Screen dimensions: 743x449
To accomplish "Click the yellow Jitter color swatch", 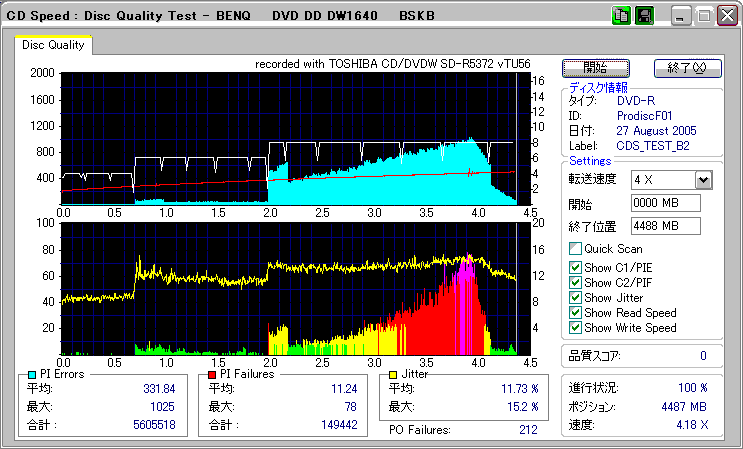I will pos(393,374).
